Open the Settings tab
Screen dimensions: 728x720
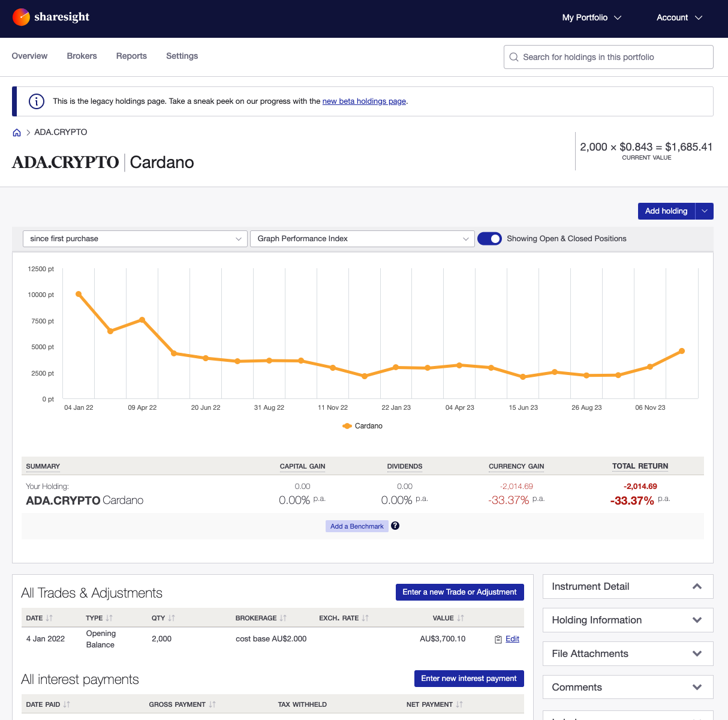182,56
